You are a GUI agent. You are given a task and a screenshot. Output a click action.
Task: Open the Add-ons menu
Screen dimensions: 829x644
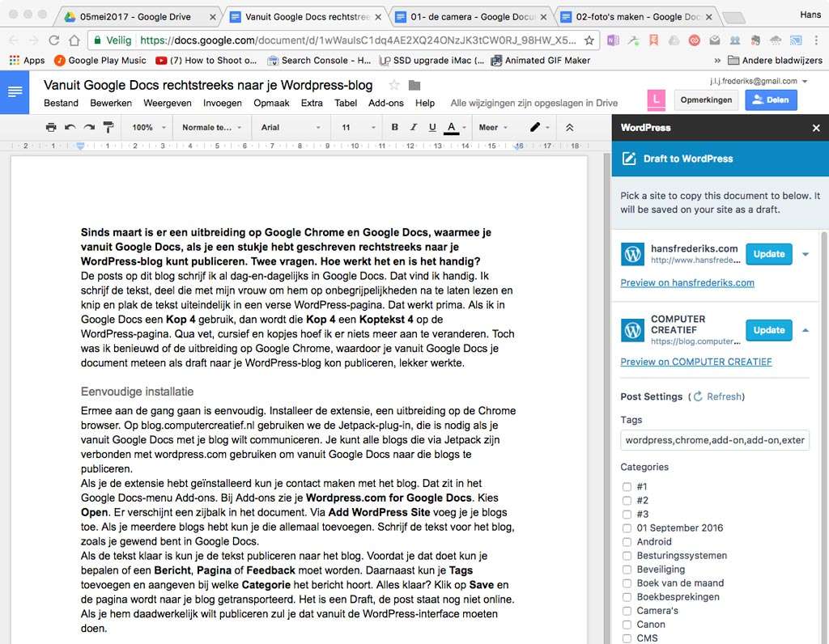pyautogui.click(x=386, y=103)
